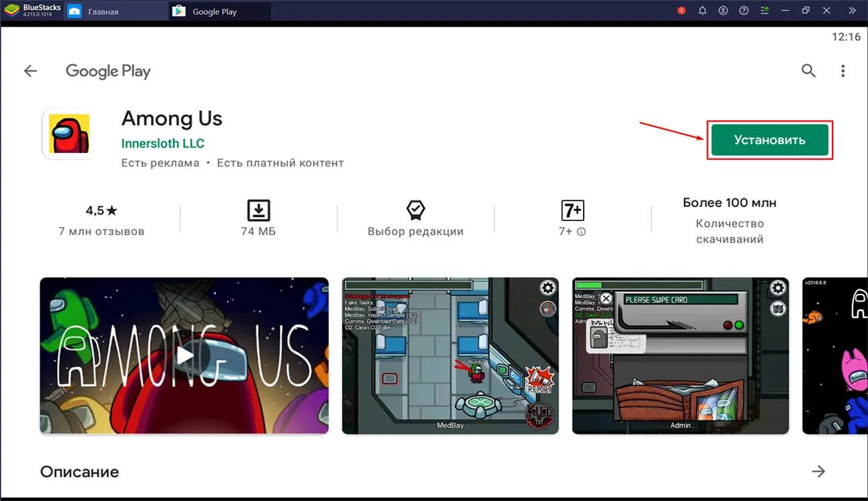The height and width of the screenshot is (501, 868).
Task: Open the Innersloth LLC developer link
Action: click(163, 144)
